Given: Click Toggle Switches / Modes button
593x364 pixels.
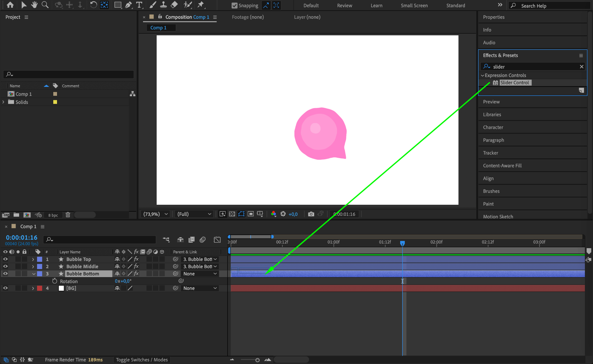Looking at the screenshot, I should click(x=142, y=360).
